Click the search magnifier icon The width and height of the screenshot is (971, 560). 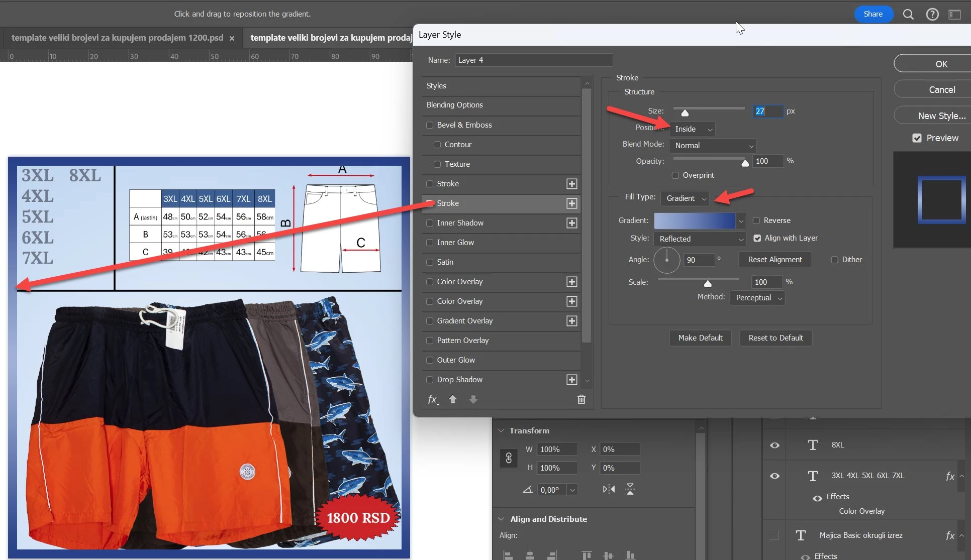click(x=908, y=14)
